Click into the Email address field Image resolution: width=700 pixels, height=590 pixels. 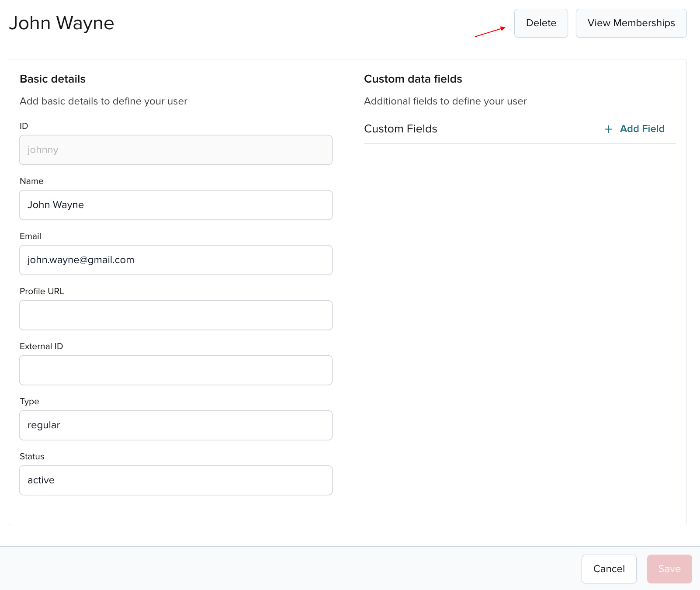click(x=176, y=260)
